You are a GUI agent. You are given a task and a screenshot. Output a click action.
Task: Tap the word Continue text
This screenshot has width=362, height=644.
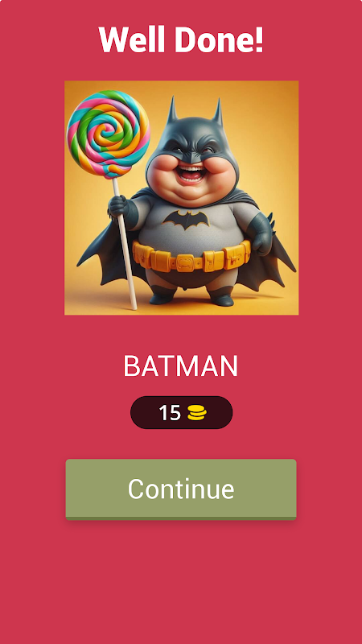pyautogui.click(x=181, y=489)
